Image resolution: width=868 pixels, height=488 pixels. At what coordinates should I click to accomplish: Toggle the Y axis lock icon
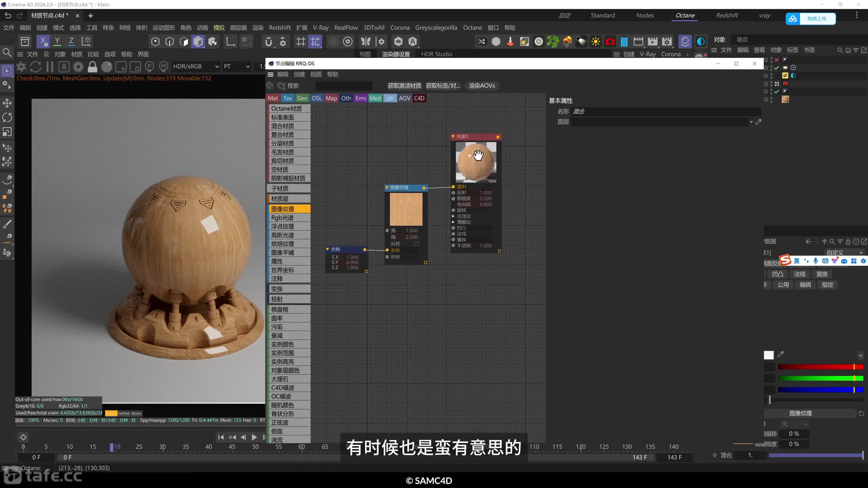pyautogui.click(x=57, y=41)
